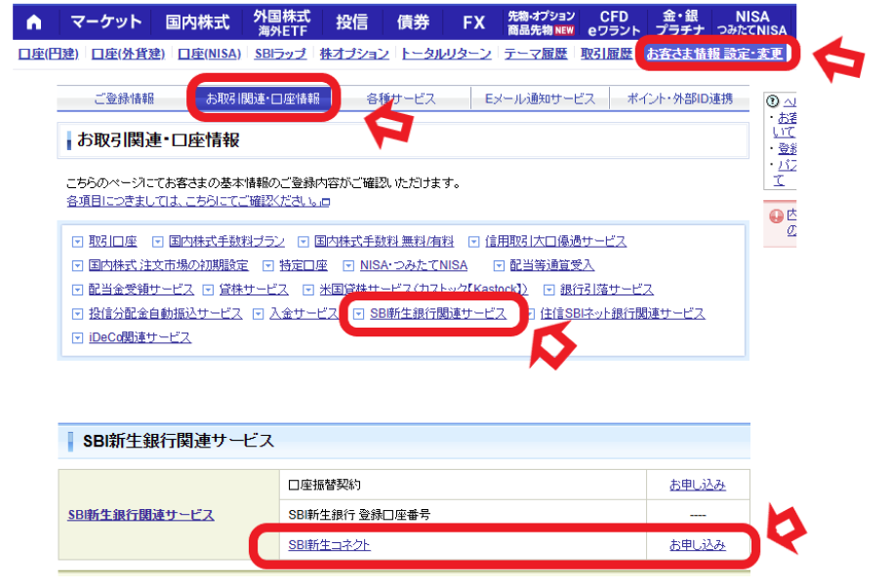
Task: Click arrow icon beside 取引口座
Action: (77, 243)
